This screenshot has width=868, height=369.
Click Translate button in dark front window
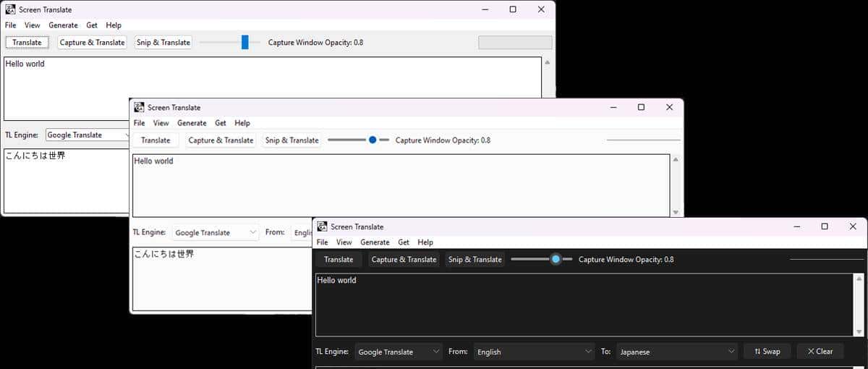click(x=339, y=259)
